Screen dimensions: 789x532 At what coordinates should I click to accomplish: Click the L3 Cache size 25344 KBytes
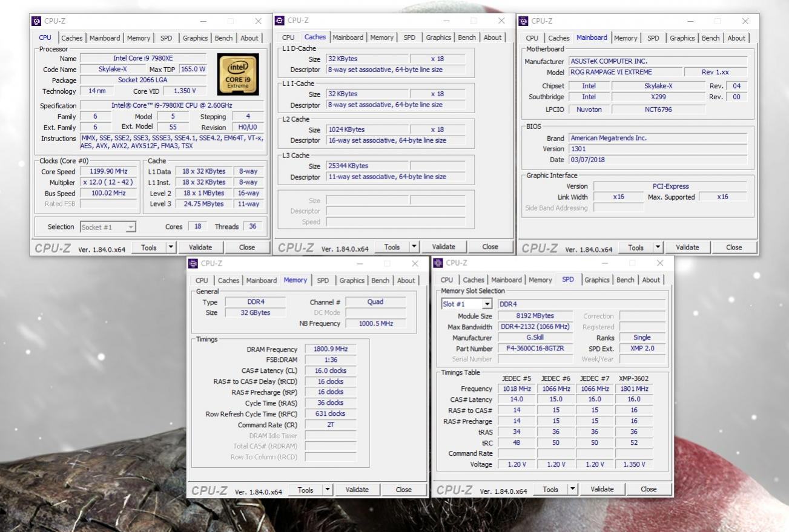click(x=367, y=166)
